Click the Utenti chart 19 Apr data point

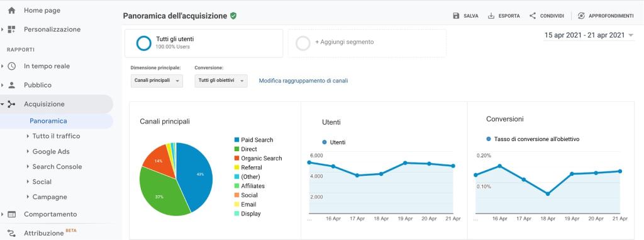[x=405, y=163]
